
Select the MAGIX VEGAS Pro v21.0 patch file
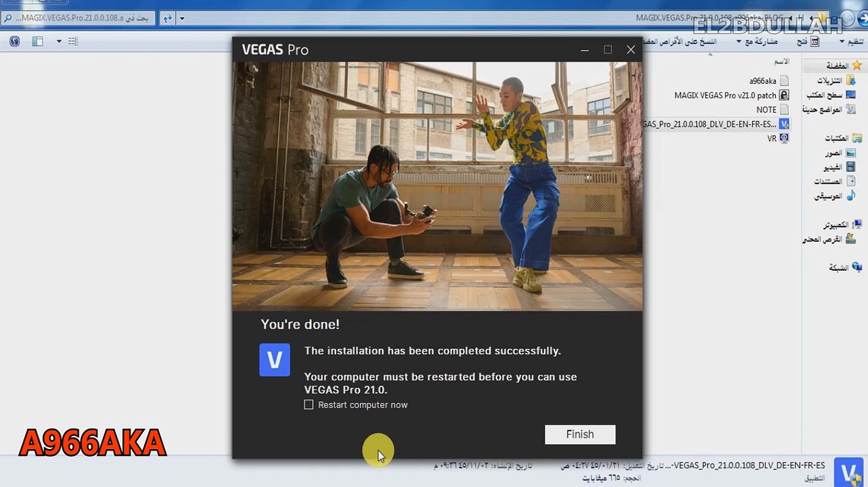coord(731,95)
